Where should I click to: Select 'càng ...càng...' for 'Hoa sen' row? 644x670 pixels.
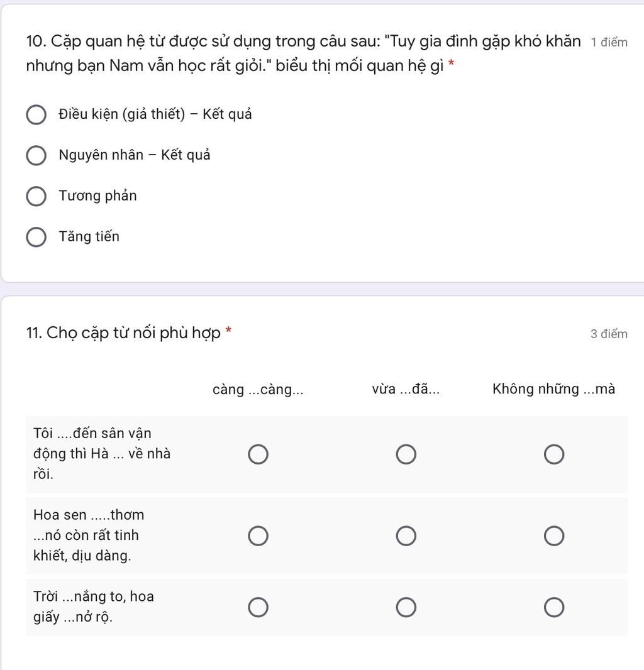[x=258, y=535]
